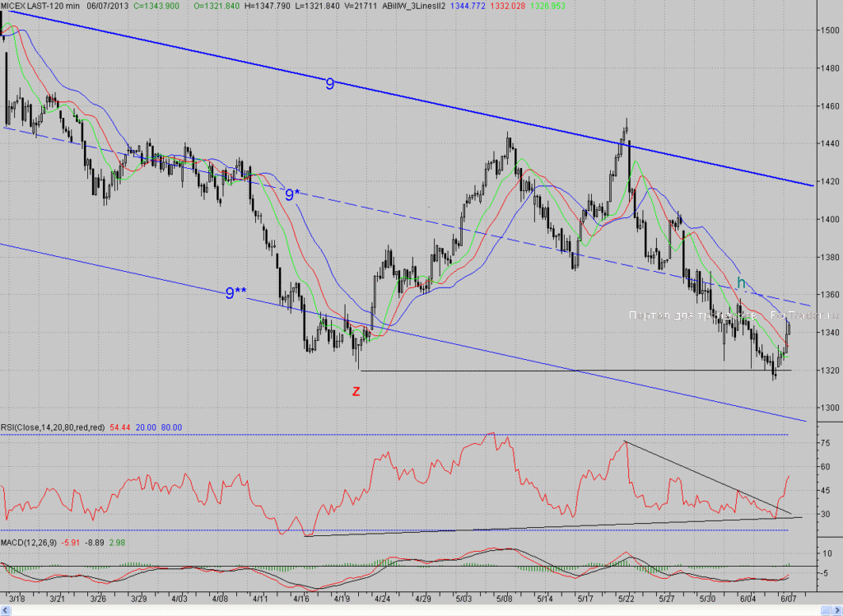Image resolution: width=843 pixels, height=616 pixels.
Task: Click the red z annotation marker
Action: (356, 391)
